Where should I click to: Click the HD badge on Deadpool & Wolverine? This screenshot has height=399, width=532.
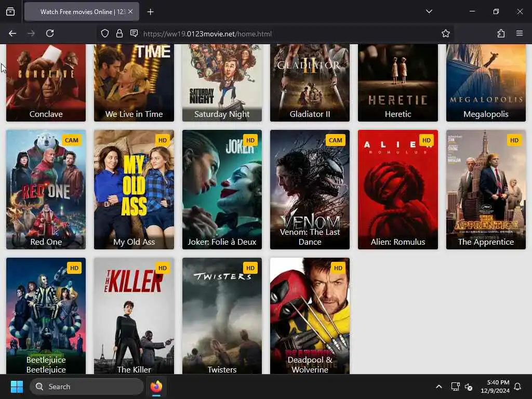[338, 268]
